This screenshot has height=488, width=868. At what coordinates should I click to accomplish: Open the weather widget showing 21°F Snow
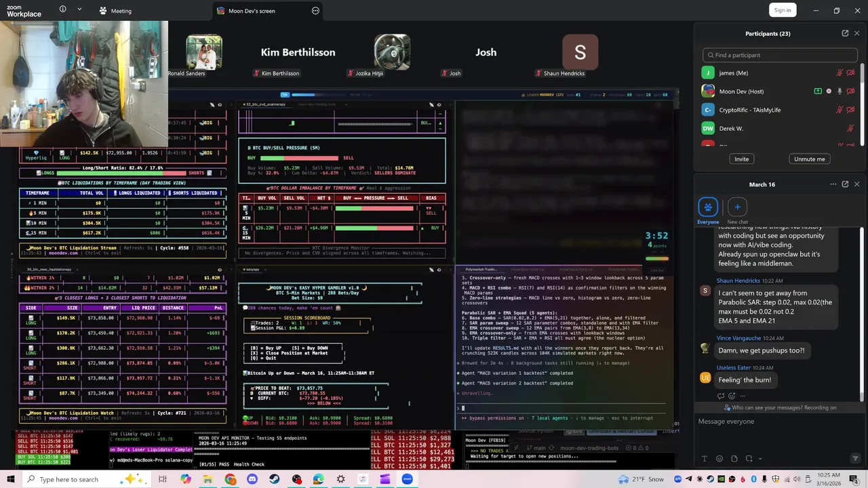[641, 479]
